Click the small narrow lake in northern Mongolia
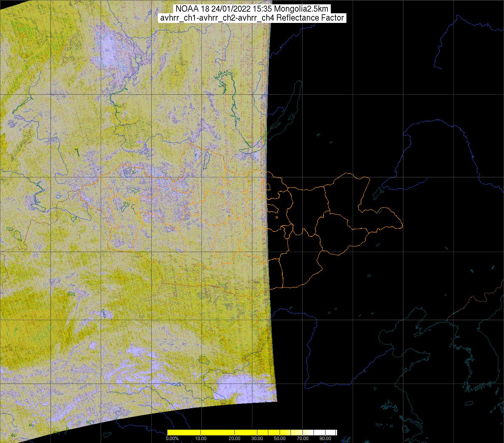The image size is (504, 443). [206, 159]
